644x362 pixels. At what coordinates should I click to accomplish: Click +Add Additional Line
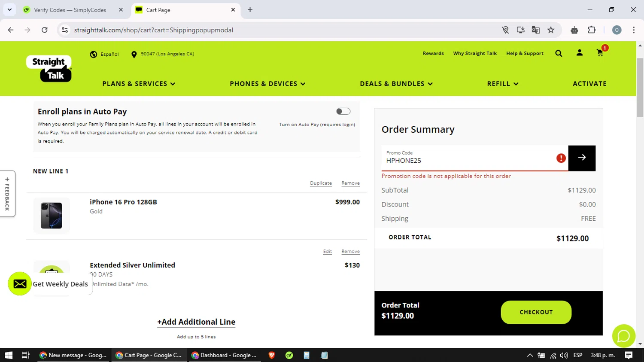[x=196, y=322]
